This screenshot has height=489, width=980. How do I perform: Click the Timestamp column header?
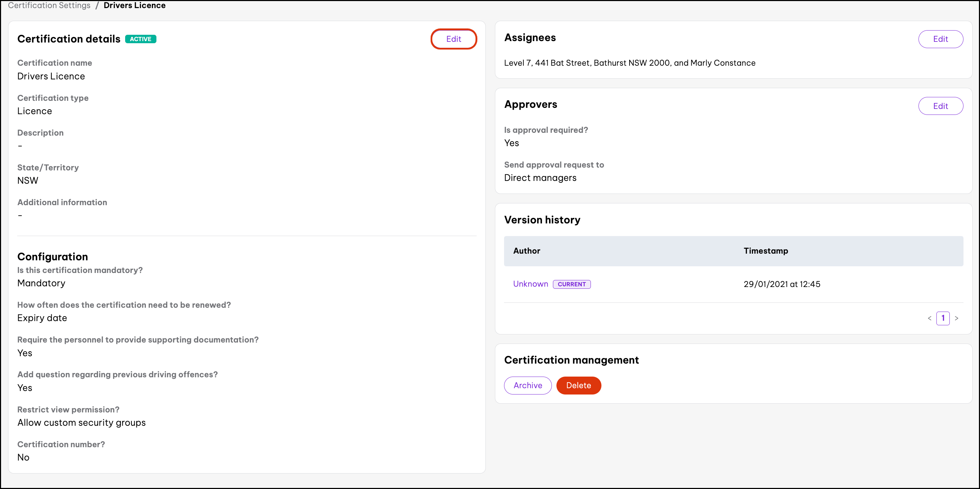point(766,251)
